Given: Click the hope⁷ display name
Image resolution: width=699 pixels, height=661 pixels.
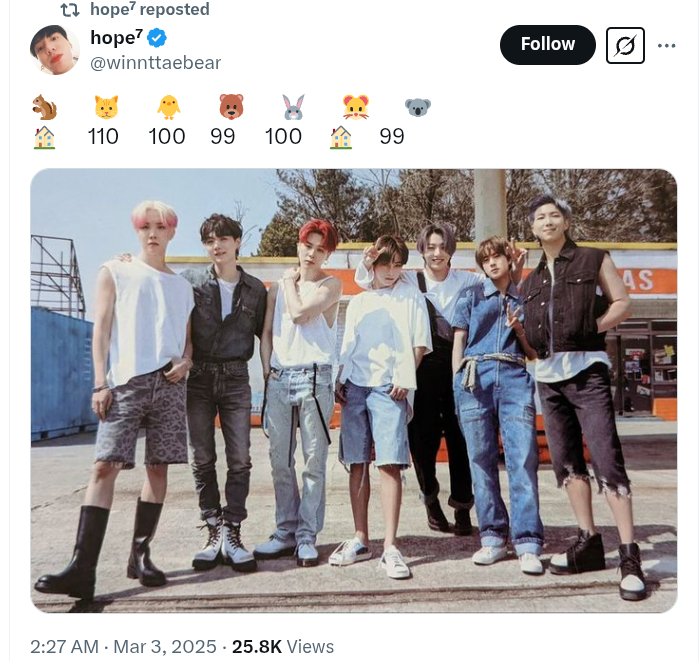Looking at the screenshot, I should coord(118,39).
